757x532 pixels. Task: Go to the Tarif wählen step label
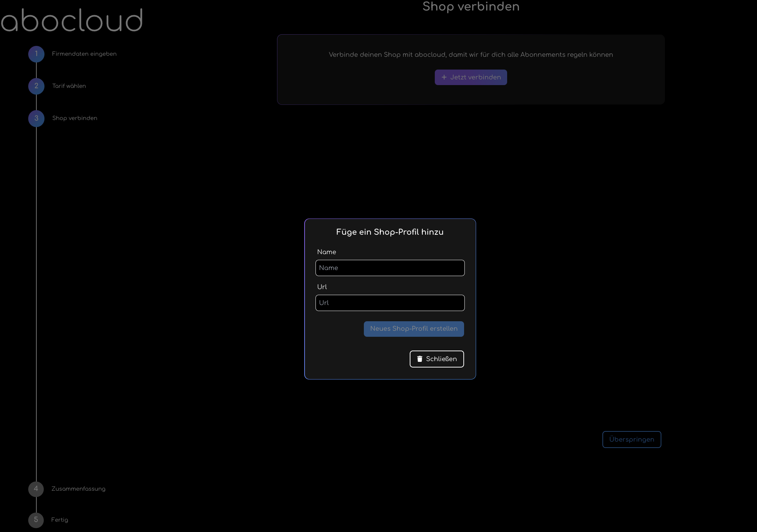(69, 86)
